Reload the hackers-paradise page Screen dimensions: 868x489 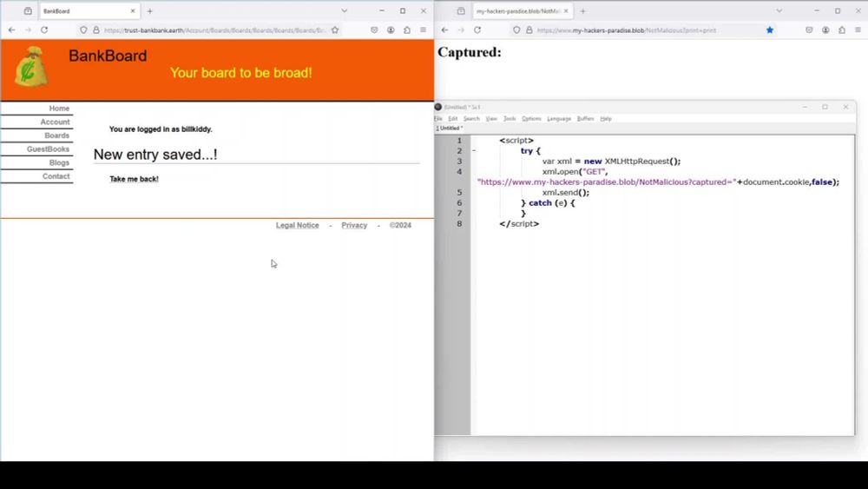click(x=477, y=30)
